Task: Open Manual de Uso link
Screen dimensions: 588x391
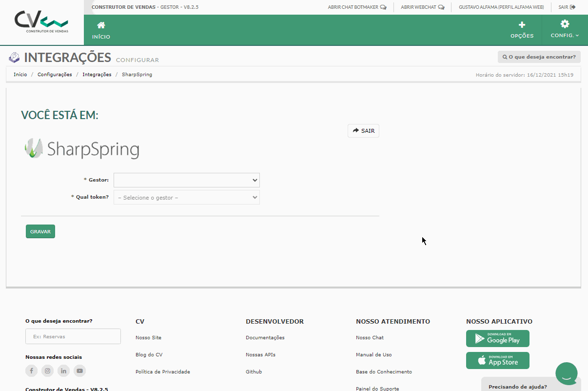Action: point(374,355)
